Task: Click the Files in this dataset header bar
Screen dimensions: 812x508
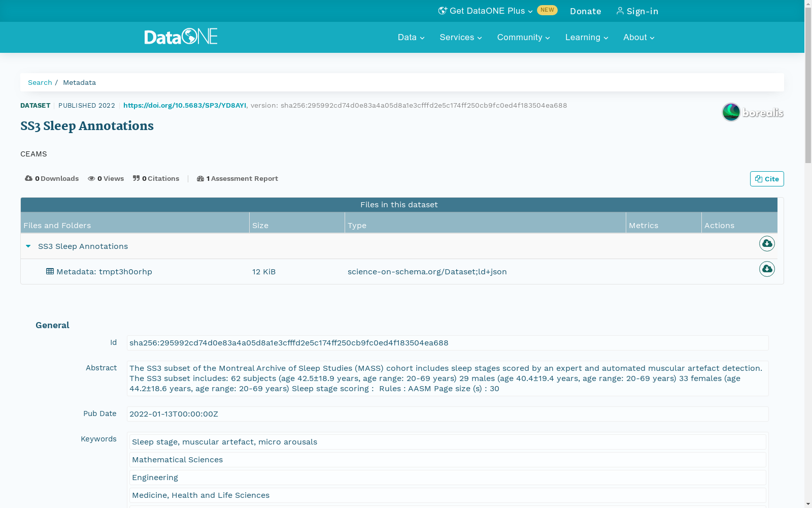Action: coord(399,205)
